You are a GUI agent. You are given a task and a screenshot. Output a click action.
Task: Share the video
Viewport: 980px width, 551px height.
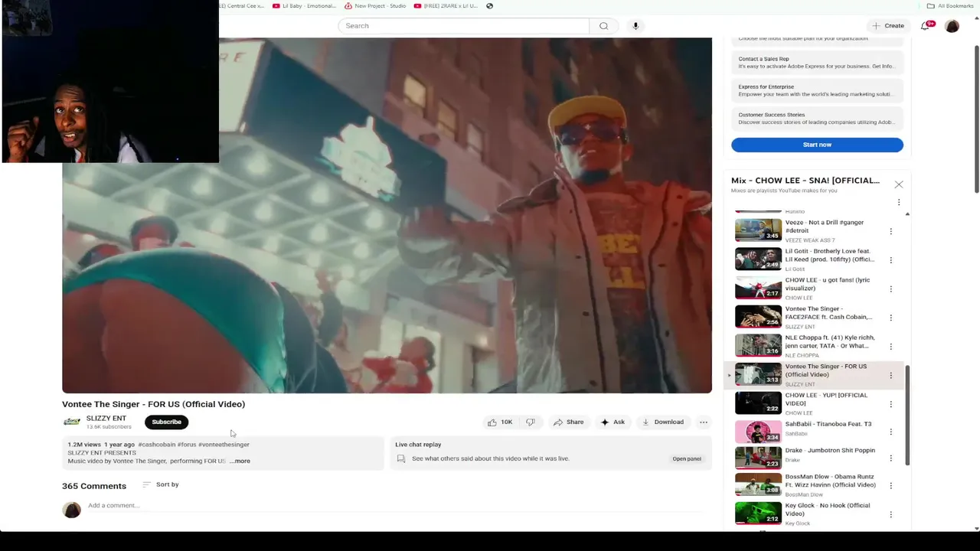click(568, 422)
